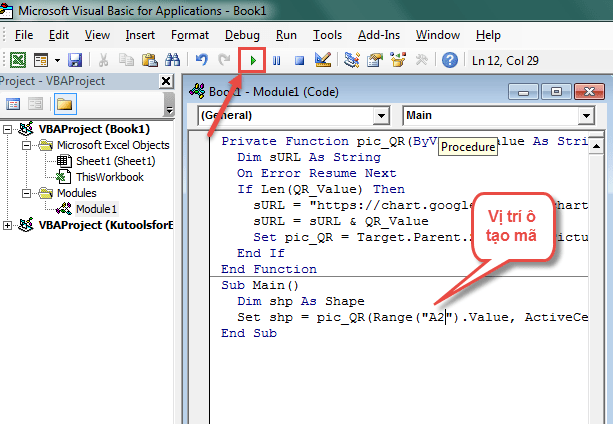Open the Tools menu

click(x=327, y=35)
